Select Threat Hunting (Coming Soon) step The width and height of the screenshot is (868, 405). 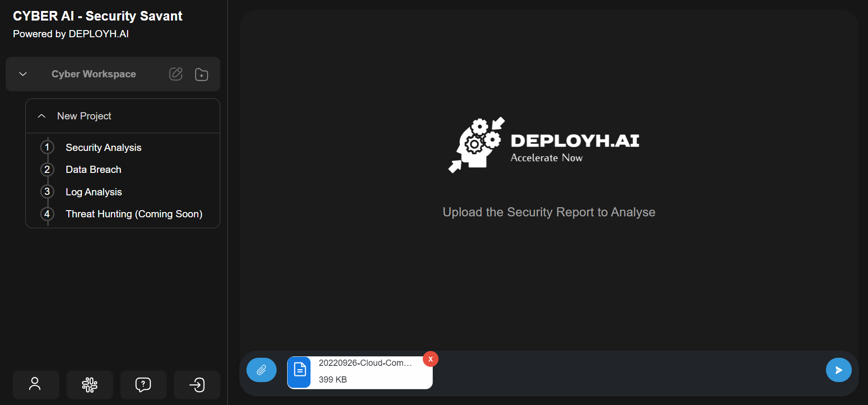[134, 214]
